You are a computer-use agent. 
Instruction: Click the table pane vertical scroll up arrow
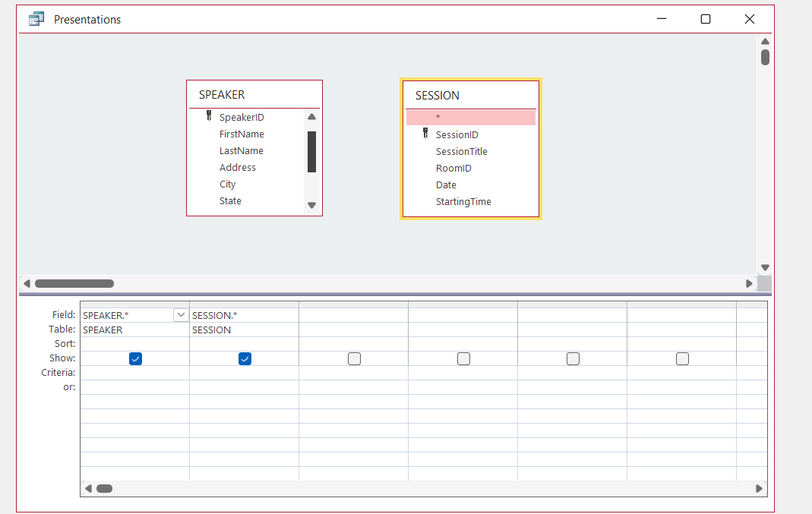coord(765,42)
